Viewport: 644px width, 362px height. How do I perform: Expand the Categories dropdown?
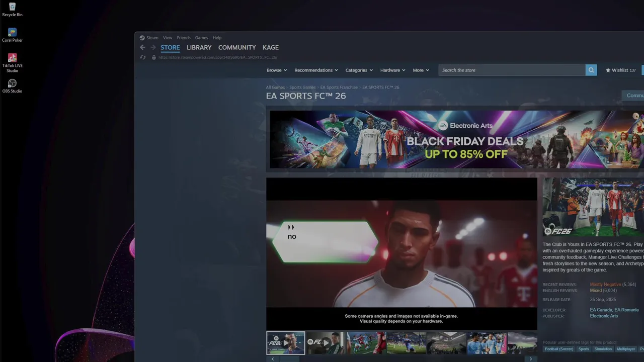359,70
